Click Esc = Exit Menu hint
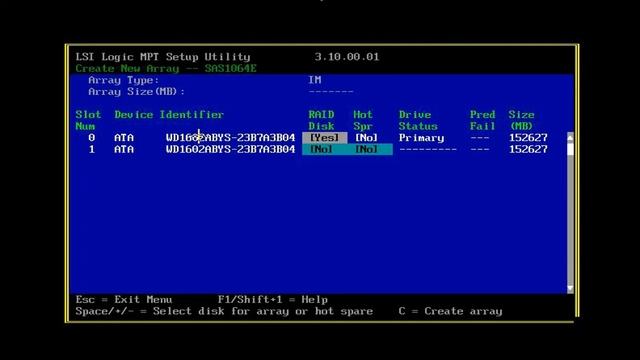 tap(124, 300)
